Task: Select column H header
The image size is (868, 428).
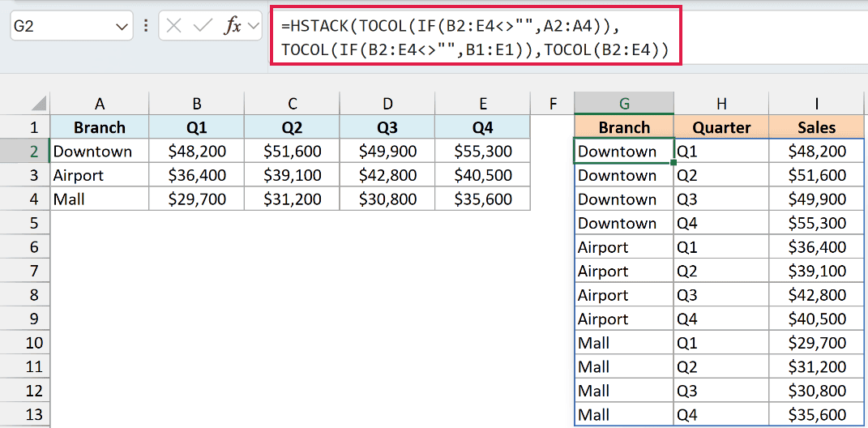Action: click(721, 104)
